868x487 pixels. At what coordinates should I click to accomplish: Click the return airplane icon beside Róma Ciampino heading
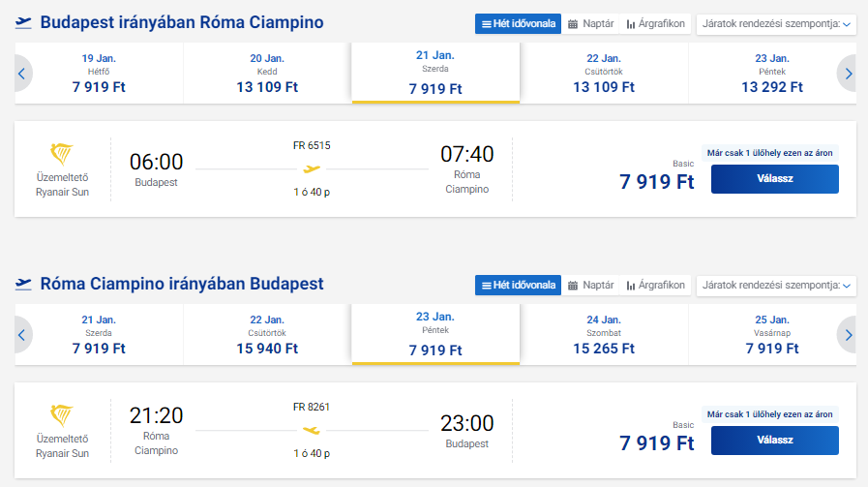23,285
